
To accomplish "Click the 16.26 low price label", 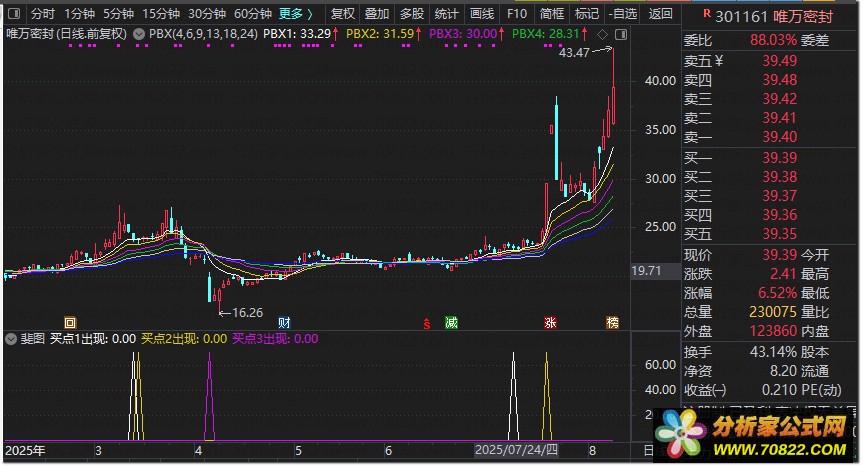I will (x=248, y=313).
